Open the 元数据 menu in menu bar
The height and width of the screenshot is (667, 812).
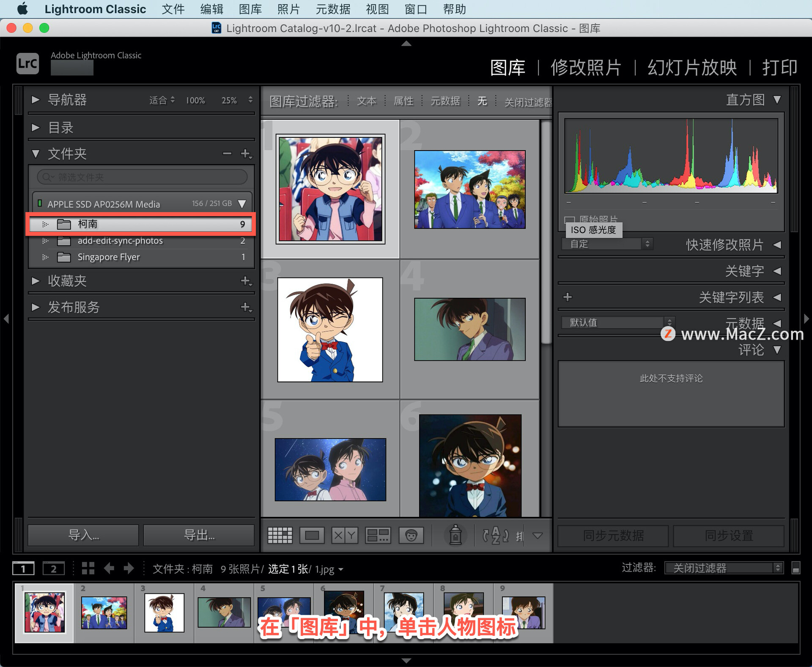click(x=333, y=9)
